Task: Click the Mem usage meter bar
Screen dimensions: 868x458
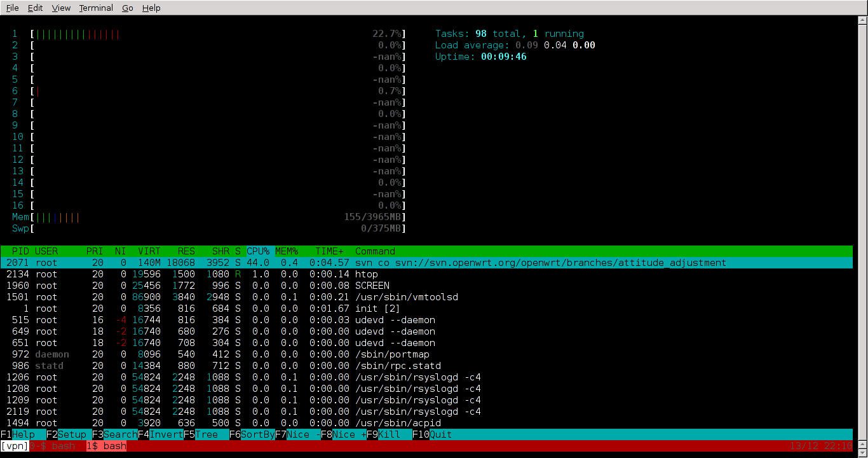Action: (x=216, y=217)
